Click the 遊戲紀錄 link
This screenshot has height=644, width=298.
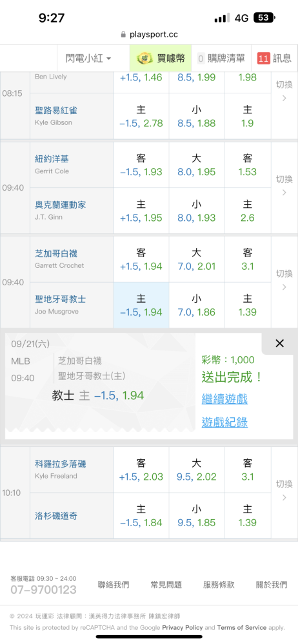click(224, 422)
